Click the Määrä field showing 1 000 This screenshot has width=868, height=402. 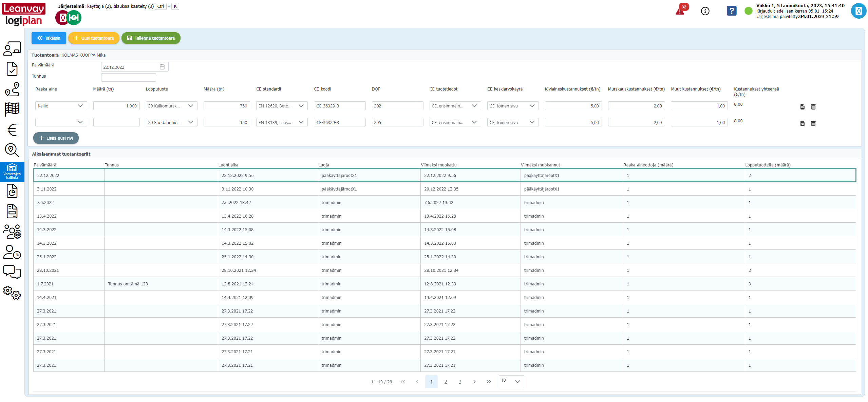coord(116,106)
